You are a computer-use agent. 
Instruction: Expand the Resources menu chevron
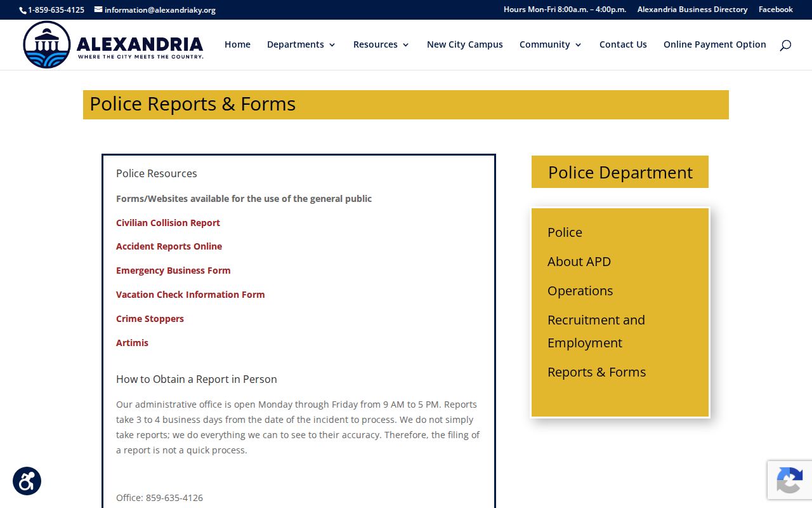click(406, 45)
